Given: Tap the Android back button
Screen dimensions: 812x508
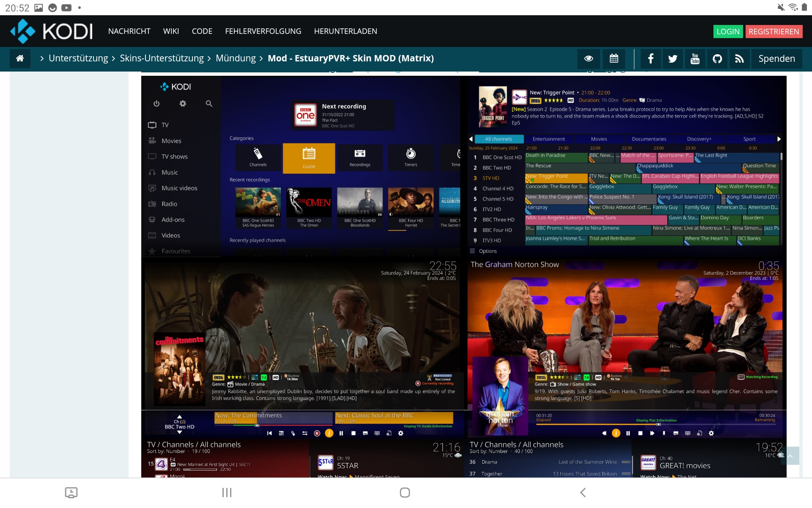Looking at the screenshot, I should pos(583,492).
